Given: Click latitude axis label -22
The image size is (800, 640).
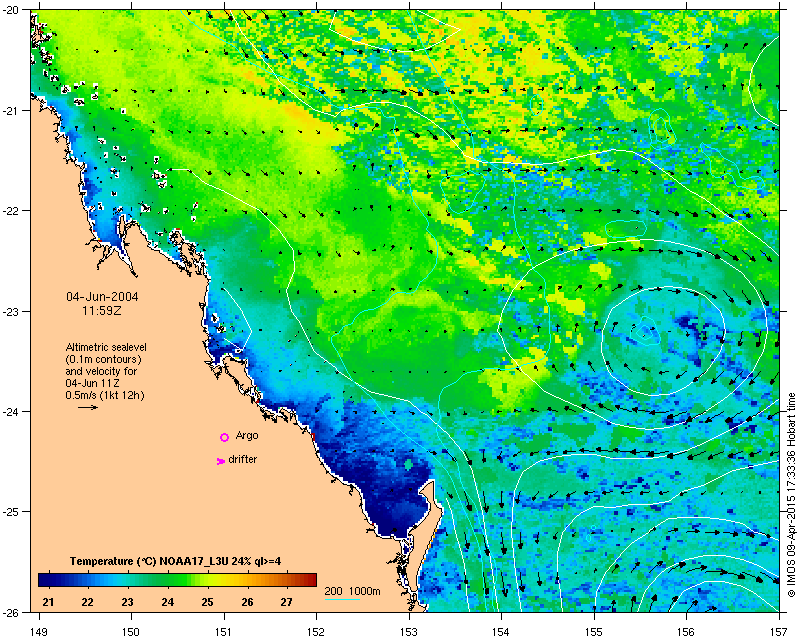Looking at the screenshot, I should point(10,211).
